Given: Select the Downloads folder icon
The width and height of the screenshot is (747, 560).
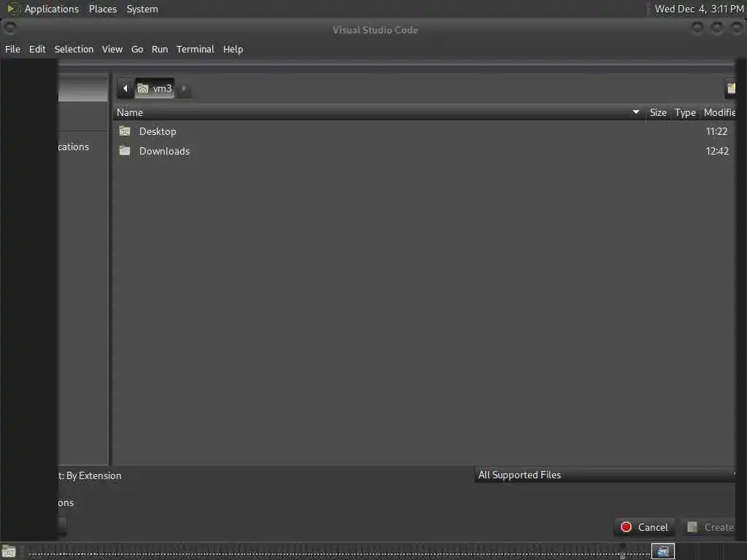Looking at the screenshot, I should point(125,151).
